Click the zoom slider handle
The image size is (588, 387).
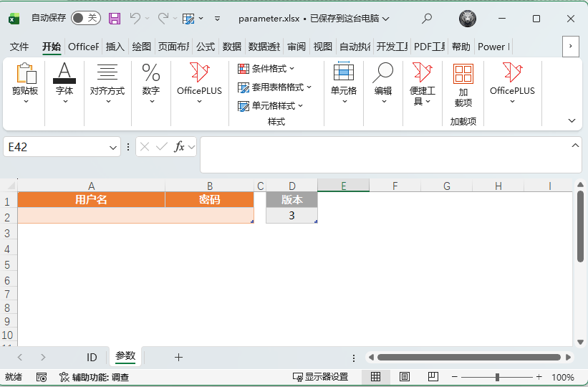(497, 377)
